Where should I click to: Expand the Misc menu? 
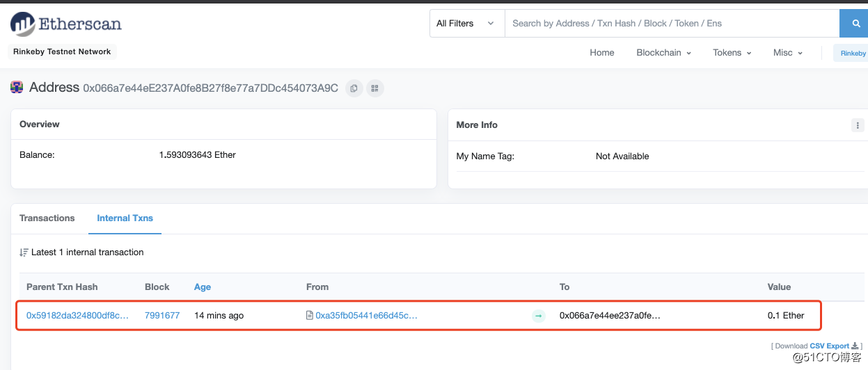pyautogui.click(x=787, y=53)
